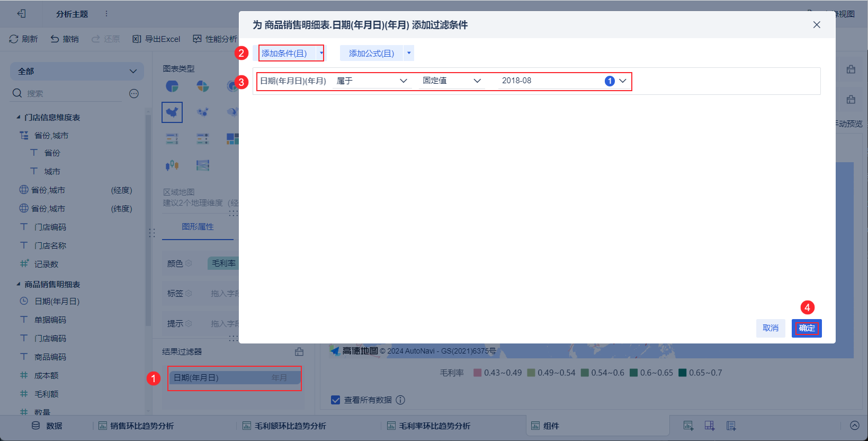Switch to the 图形属性 tab

pos(198,226)
